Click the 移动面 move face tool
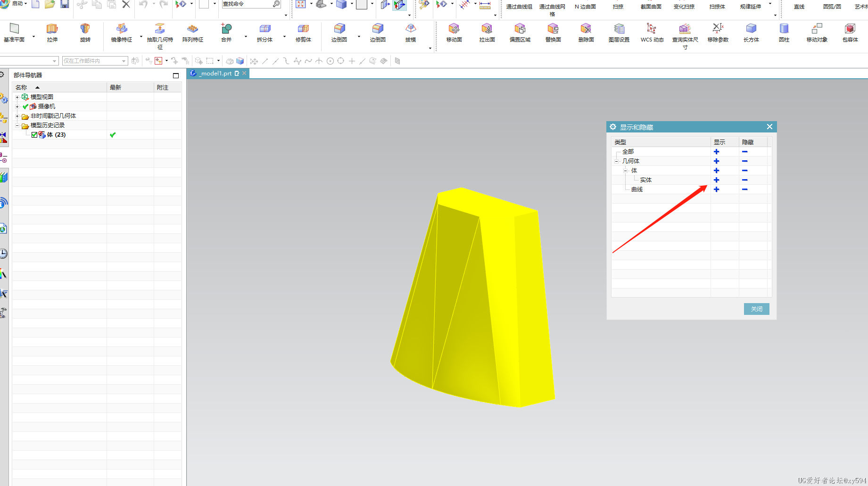Image resolution: width=868 pixels, height=486 pixels. click(x=454, y=33)
